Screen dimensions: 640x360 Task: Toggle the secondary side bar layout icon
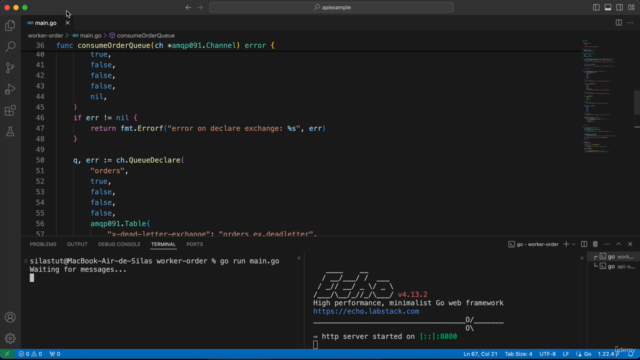[x=620, y=7]
